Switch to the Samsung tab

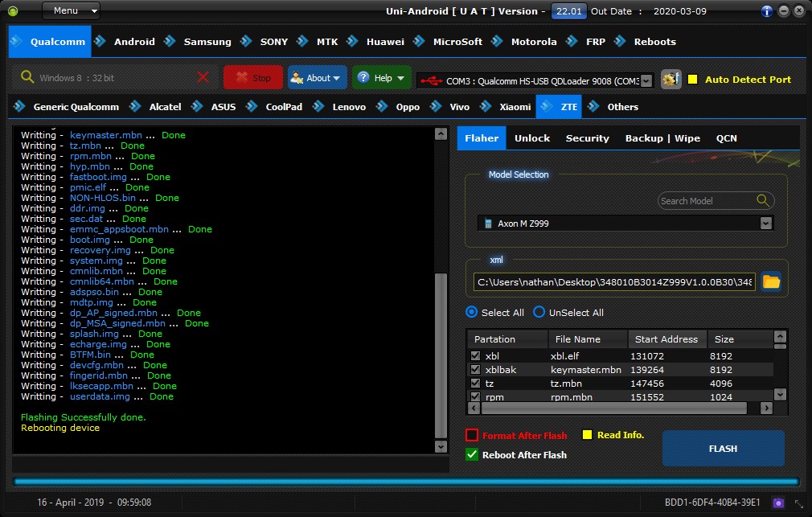pos(207,42)
